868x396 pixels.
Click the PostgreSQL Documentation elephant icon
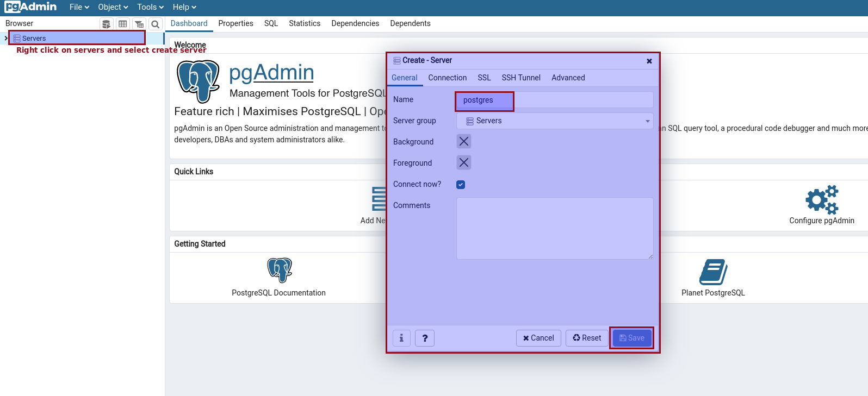(280, 270)
